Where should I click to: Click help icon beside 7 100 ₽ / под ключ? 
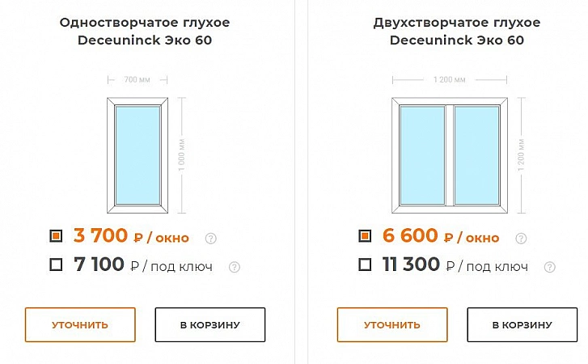pos(235,266)
